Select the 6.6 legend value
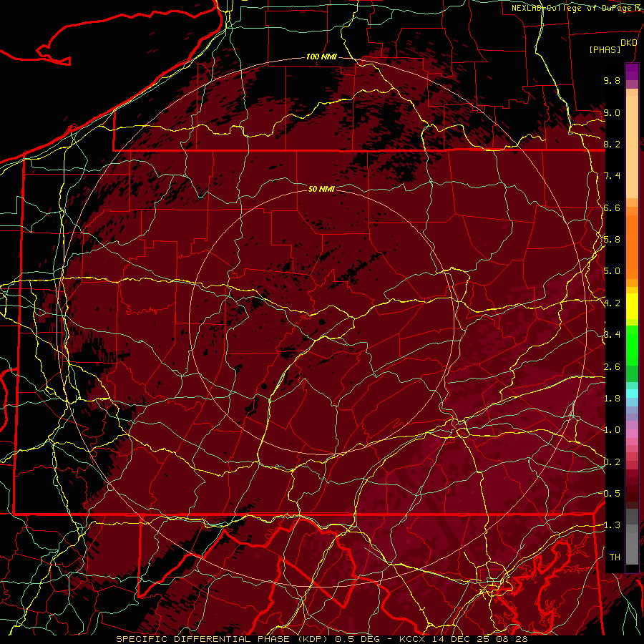This screenshot has height=644, width=644. click(612, 208)
